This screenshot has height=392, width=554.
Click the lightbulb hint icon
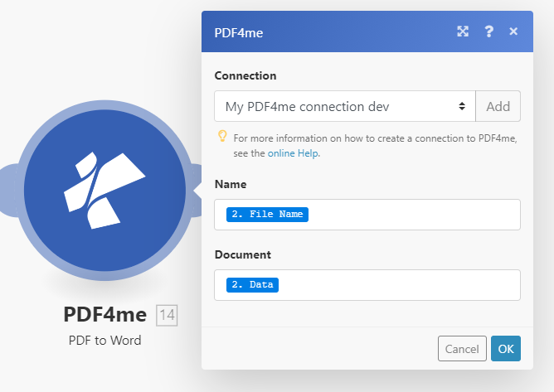[x=222, y=136]
